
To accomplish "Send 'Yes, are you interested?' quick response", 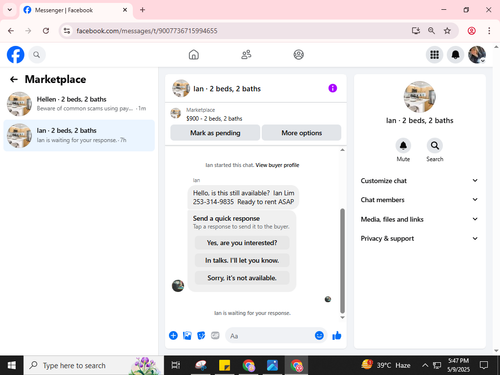I will click(x=242, y=243).
